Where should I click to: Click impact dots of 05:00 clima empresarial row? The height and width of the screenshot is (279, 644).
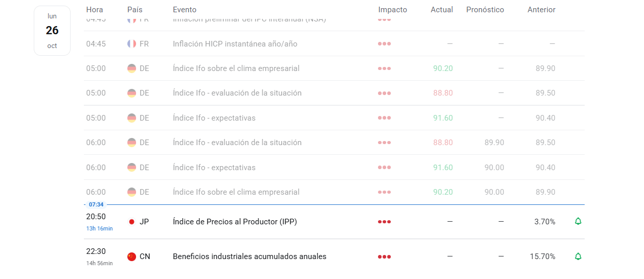384,68
